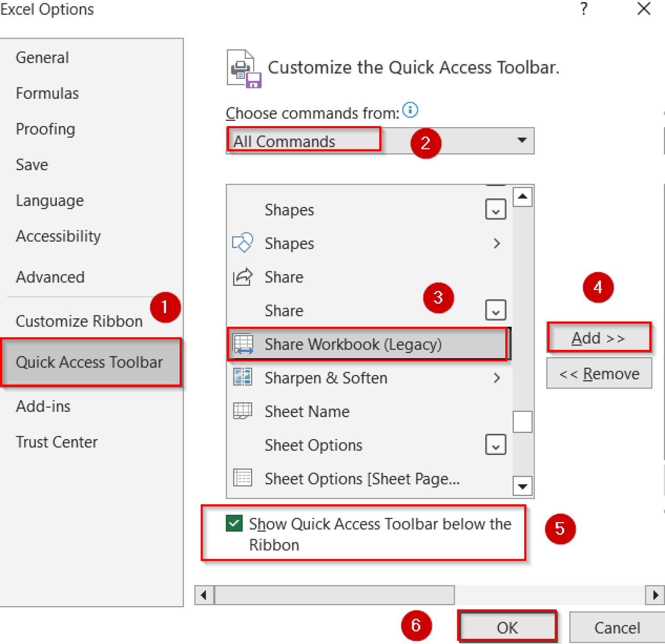
Task: Click the Add button
Action: 599,338
